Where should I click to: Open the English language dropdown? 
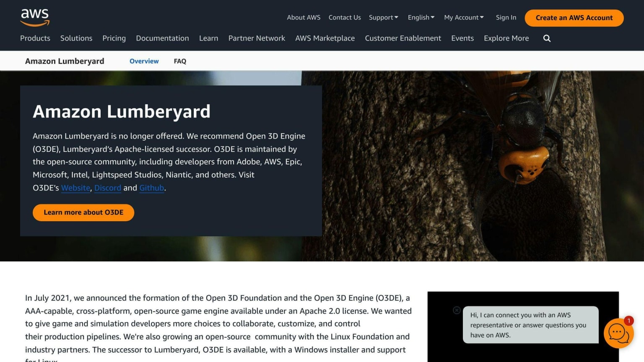coord(421,18)
